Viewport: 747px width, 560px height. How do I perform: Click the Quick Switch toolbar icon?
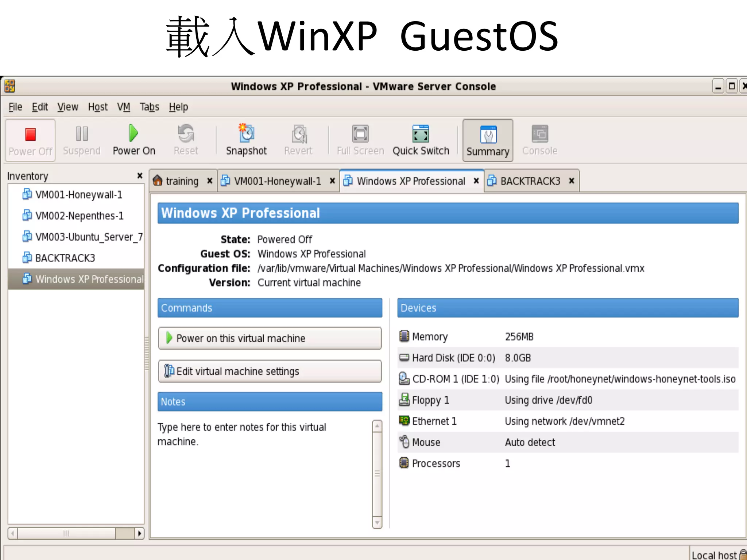(421, 134)
